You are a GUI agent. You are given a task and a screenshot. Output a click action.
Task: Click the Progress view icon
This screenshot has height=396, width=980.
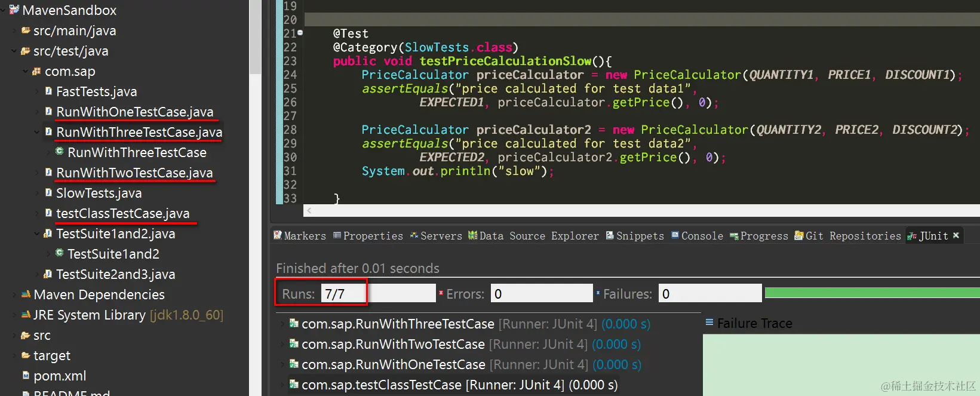[x=734, y=236]
